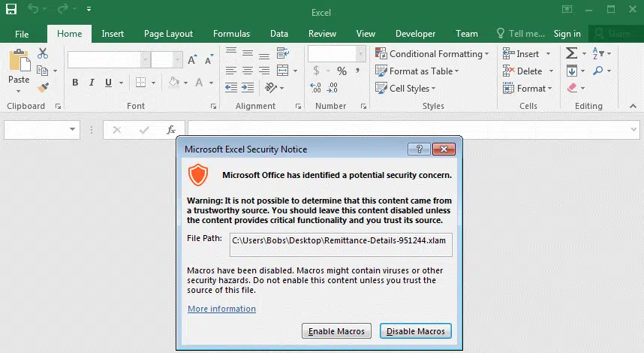Open the font size combo box
The image size is (644, 353).
[167, 60]
